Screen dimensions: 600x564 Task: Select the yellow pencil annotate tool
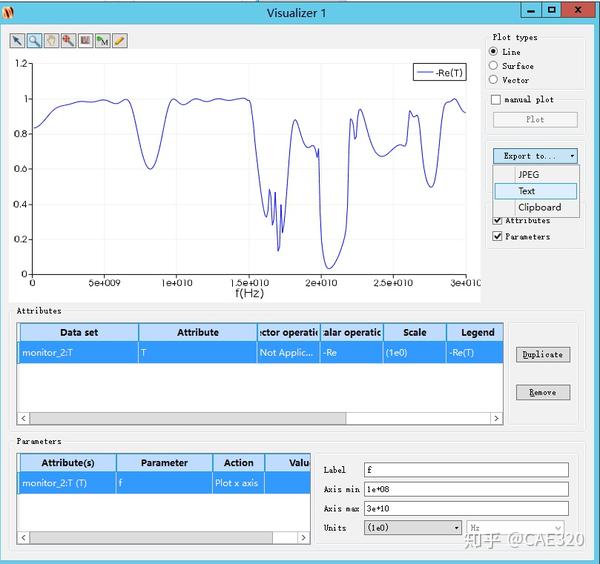(120, 41)
